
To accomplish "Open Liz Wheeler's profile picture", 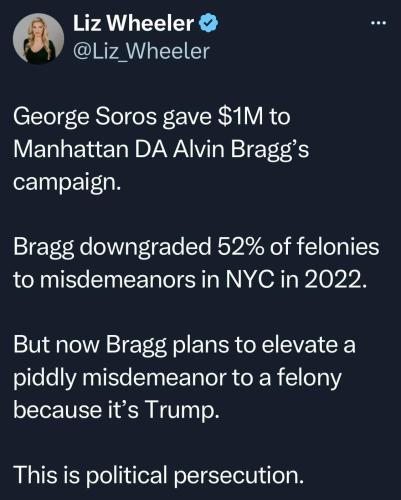I will pos(38,38).
